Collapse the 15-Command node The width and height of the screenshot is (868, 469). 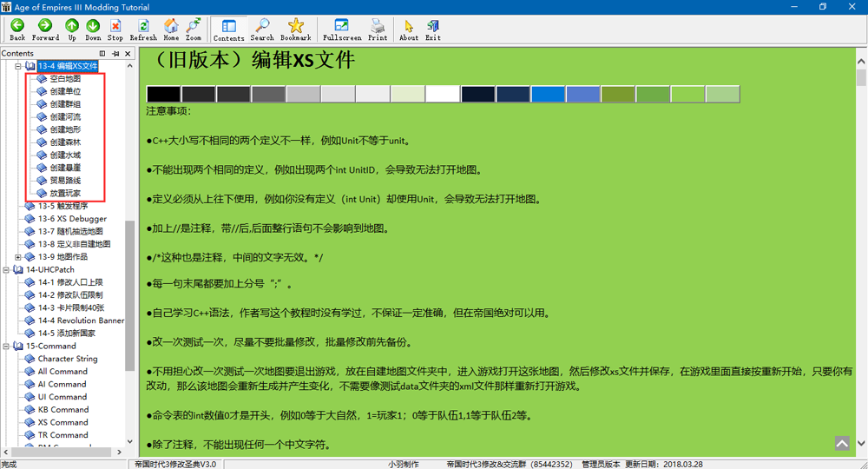click(6, 346)
